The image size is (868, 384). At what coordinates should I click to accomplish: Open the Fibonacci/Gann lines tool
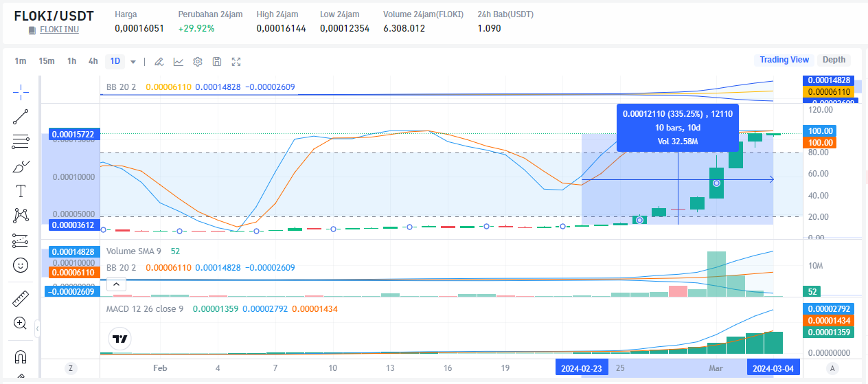coord(21,142)
